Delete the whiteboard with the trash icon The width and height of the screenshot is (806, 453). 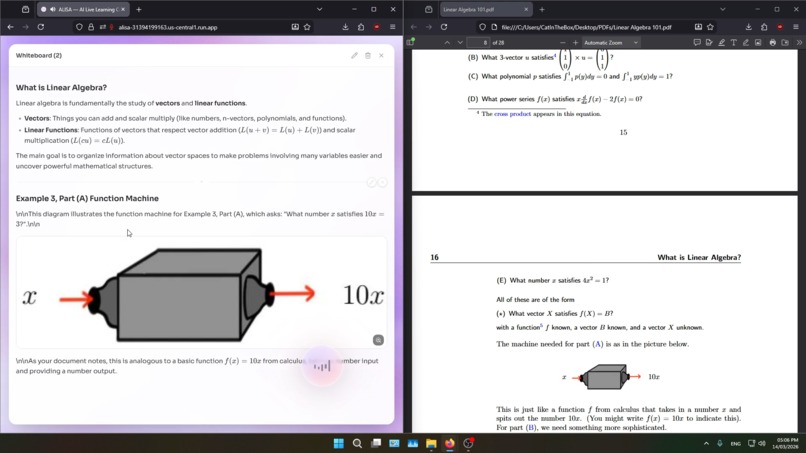pos(368,56)
